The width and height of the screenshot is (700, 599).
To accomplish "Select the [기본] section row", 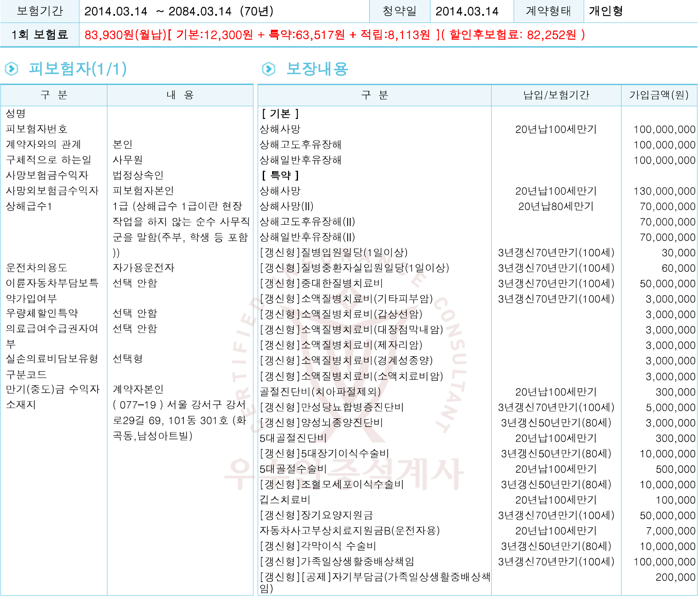I will tap(477, 114).
